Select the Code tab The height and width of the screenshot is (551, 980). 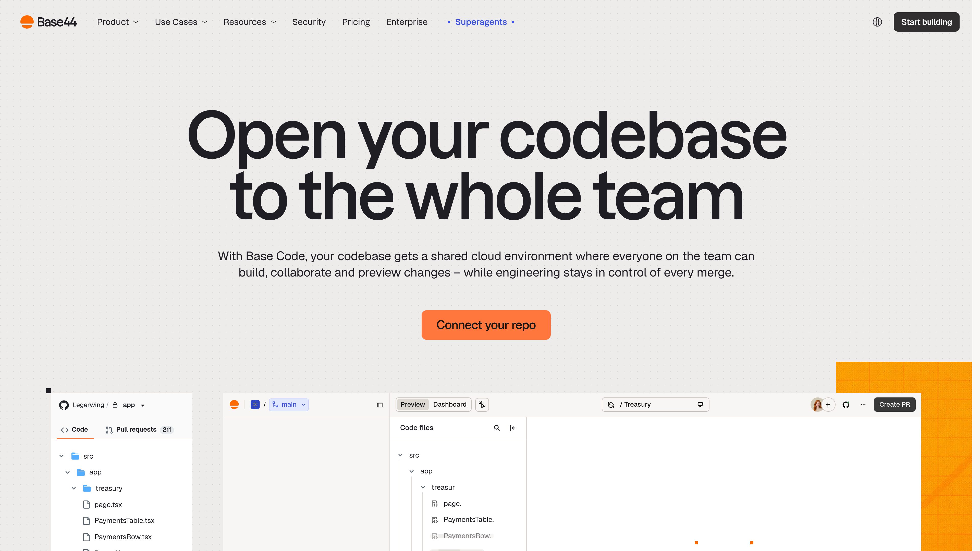75,429
